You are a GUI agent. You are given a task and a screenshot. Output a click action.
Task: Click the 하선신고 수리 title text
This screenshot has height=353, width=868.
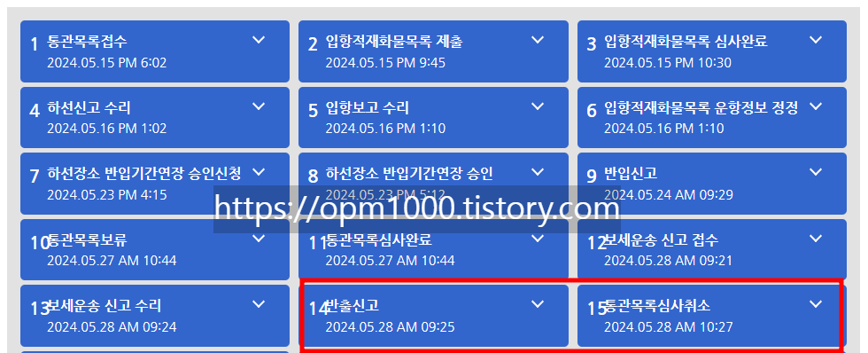coord(89,107)
